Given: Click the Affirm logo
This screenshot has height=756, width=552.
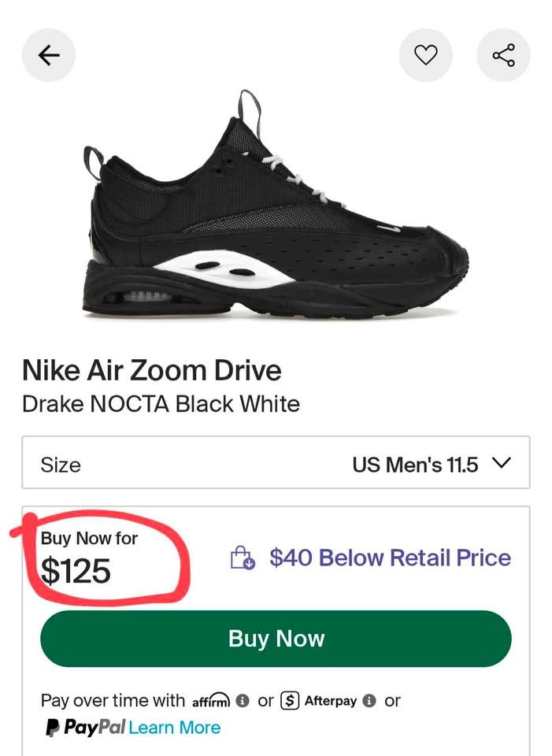Looking at the screenshot, I should (x=211, y=700).
